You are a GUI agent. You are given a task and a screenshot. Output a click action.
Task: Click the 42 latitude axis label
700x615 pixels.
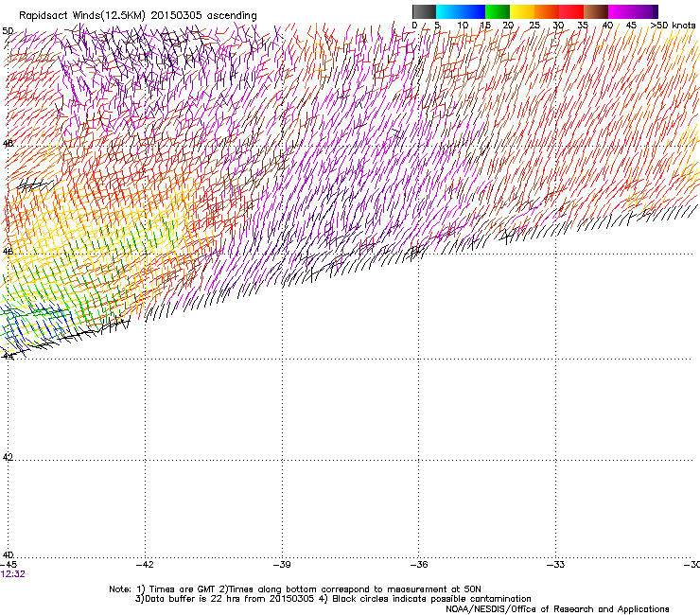pyautogui.click(x=8, y=457)
